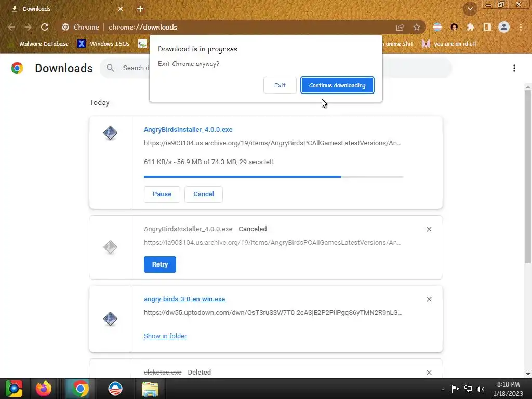Click the forward navigation arrow

(x=28, y=27)
